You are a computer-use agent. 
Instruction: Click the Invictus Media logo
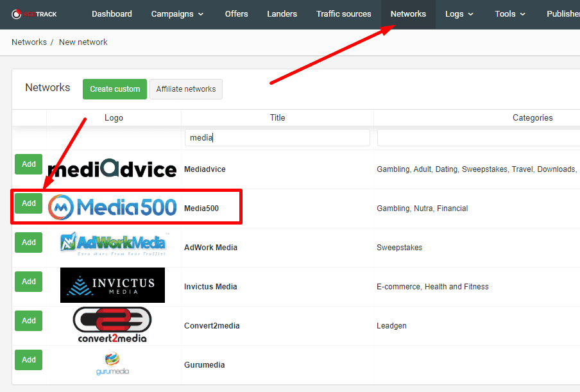(112, 285)
